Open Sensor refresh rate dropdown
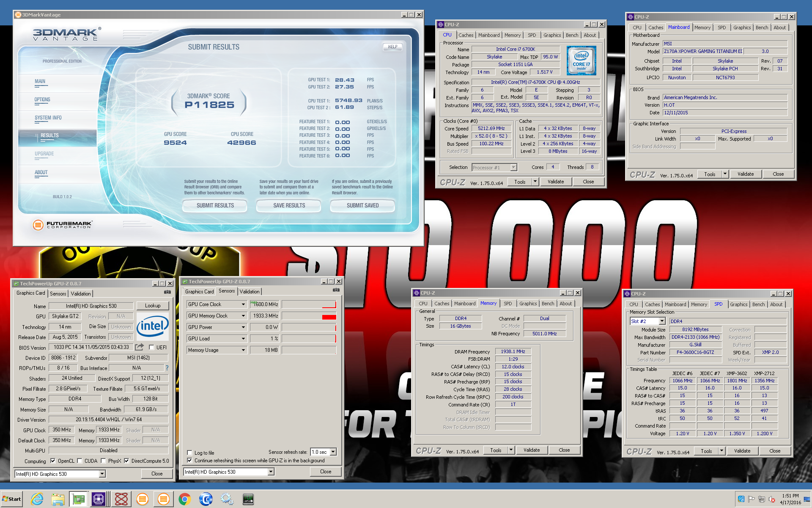The height and width of the screenshot is (508, 812). click(333, 452)
